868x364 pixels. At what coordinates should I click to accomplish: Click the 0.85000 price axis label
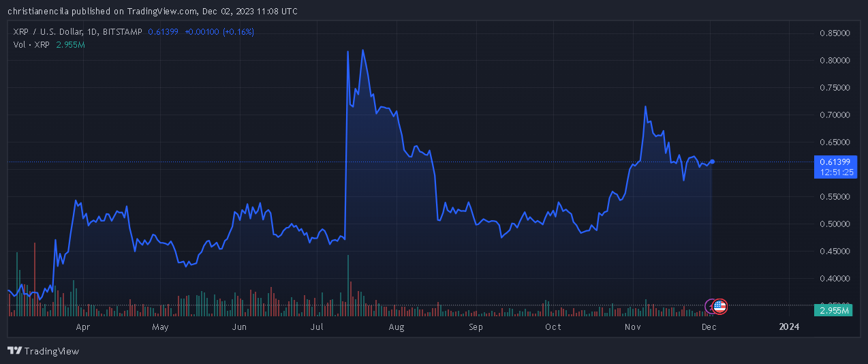(x=835, y=33)
